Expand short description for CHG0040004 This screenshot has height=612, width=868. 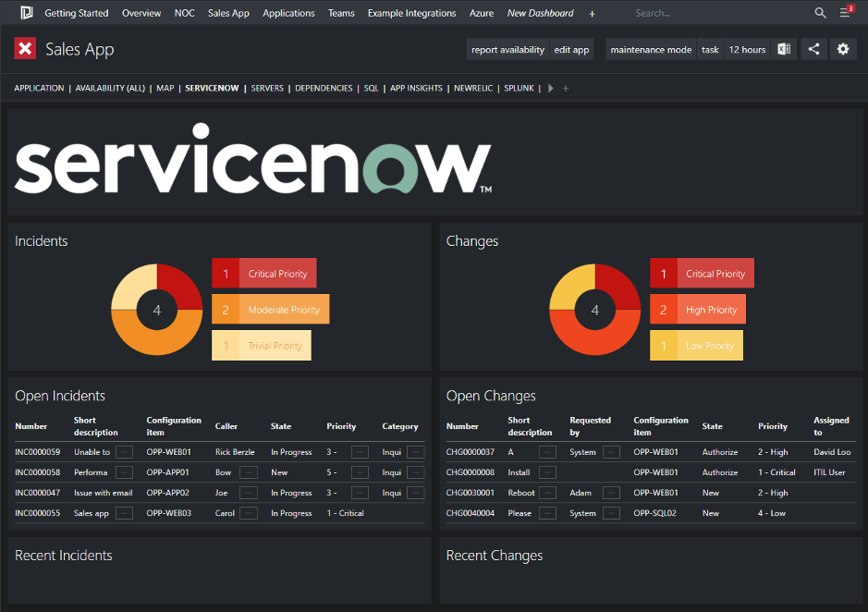pos(547,513)
